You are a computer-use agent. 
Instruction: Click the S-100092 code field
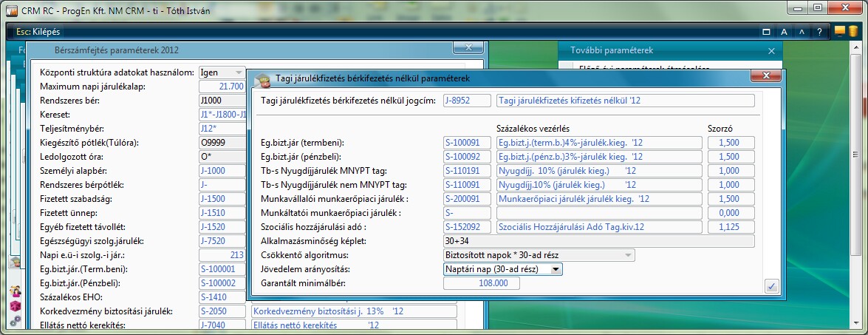point(467,157)
